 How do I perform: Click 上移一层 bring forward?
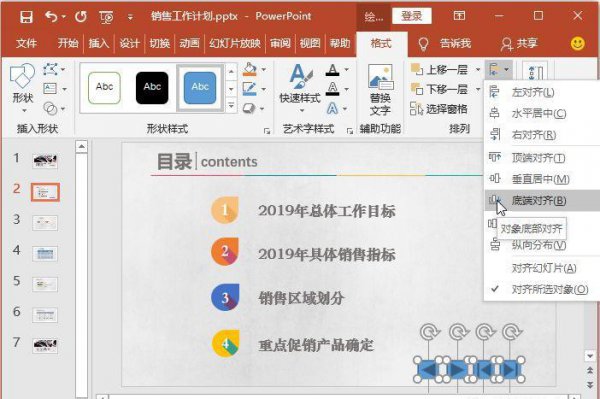point(439,69)
